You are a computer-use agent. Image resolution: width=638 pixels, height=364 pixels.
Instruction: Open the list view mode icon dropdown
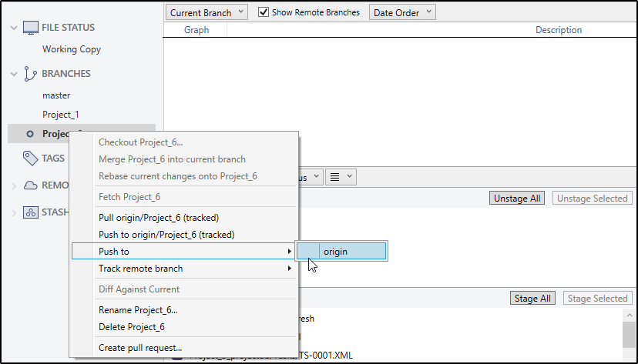coord(341,177)
